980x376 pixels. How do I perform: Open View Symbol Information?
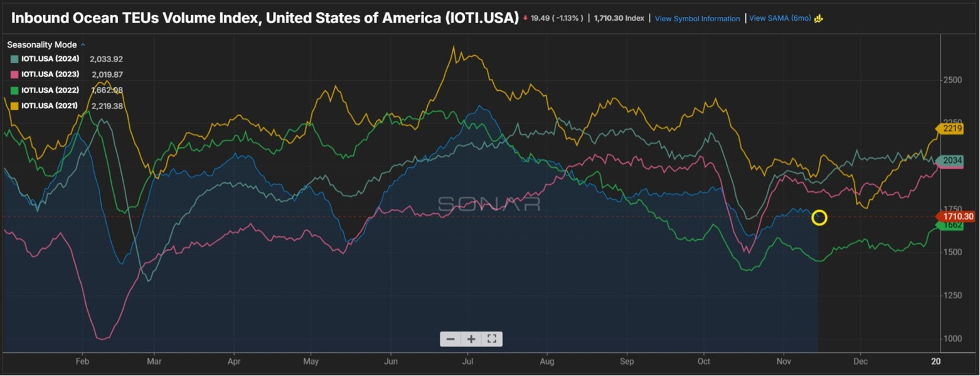(x=696, y=19)
